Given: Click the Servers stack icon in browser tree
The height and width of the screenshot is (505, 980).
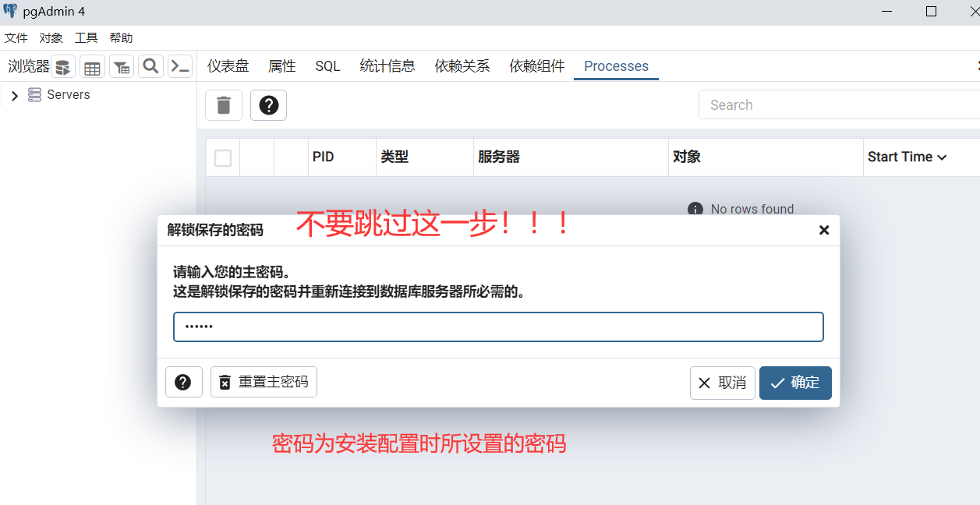Looking at the screenshot, I should pyautogui.click(x=34, y=95).
